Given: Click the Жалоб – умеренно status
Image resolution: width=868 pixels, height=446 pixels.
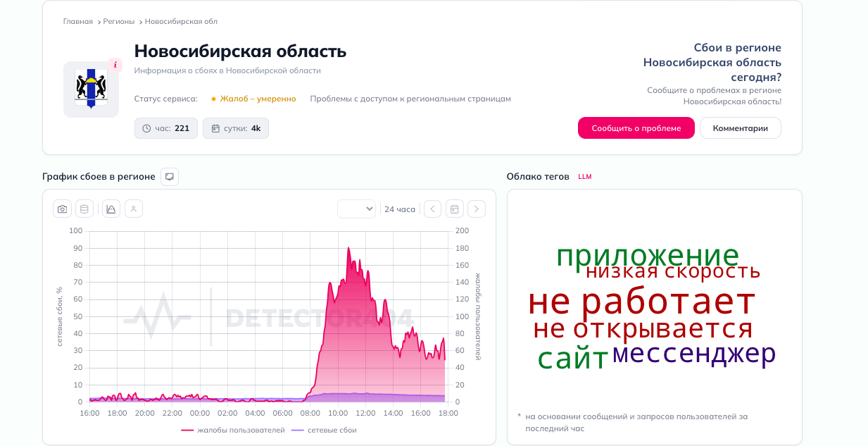Looking at the screenshot, I should click(x=253, y=99).
